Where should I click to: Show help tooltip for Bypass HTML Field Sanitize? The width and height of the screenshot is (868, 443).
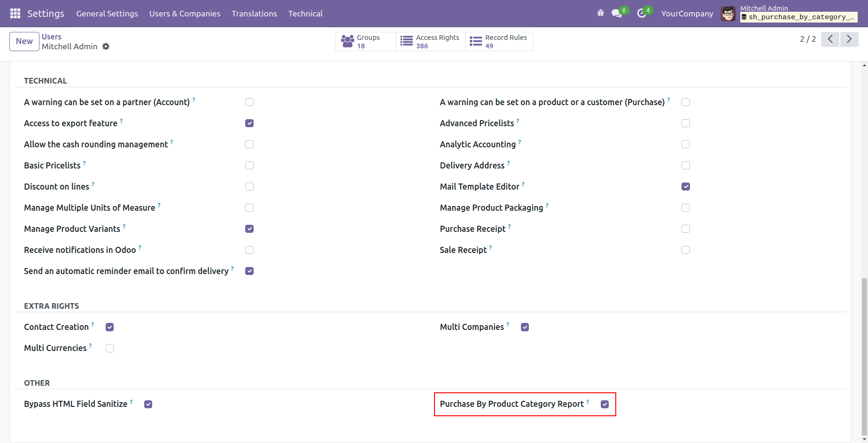point(131,401)
